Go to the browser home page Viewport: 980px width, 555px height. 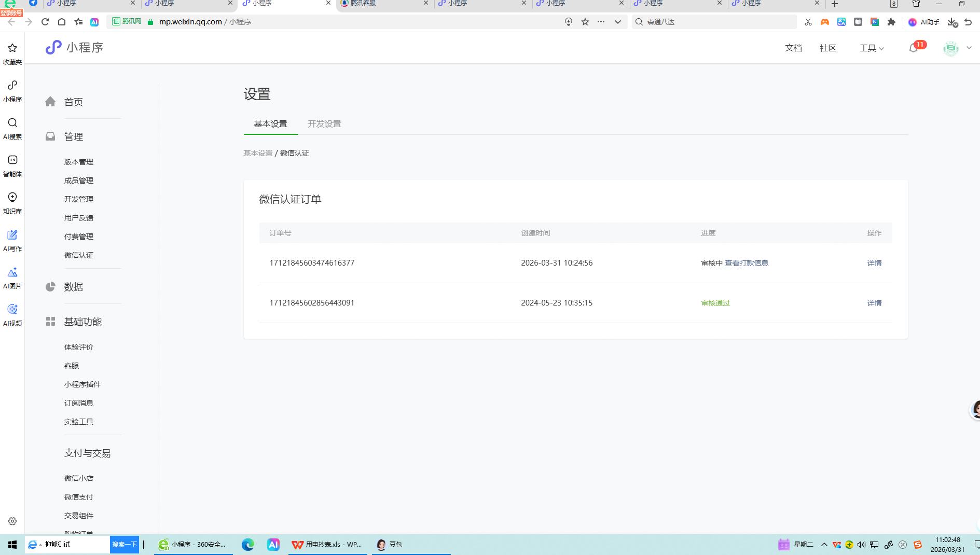[62, 22]
